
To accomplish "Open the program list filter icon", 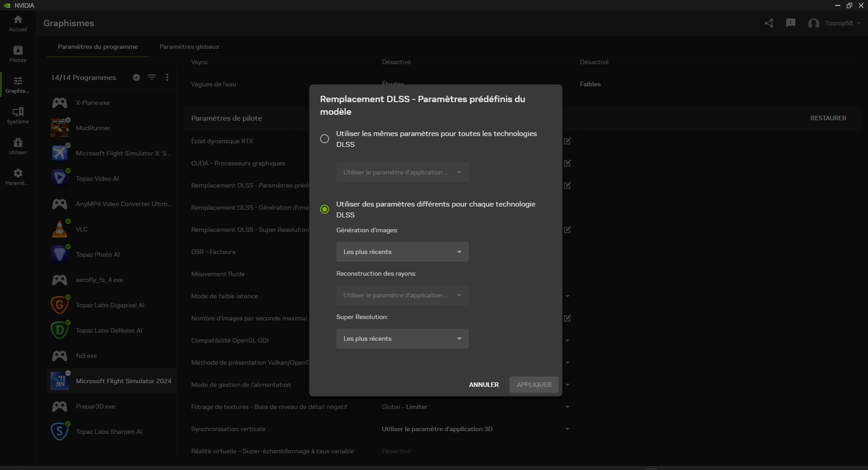I will point(152,78).
